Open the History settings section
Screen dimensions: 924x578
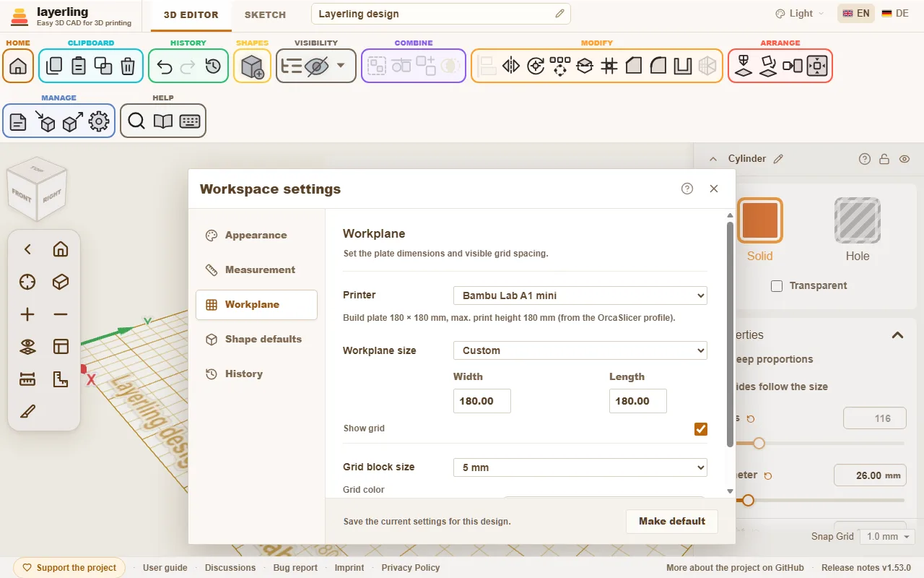[256, 374]
